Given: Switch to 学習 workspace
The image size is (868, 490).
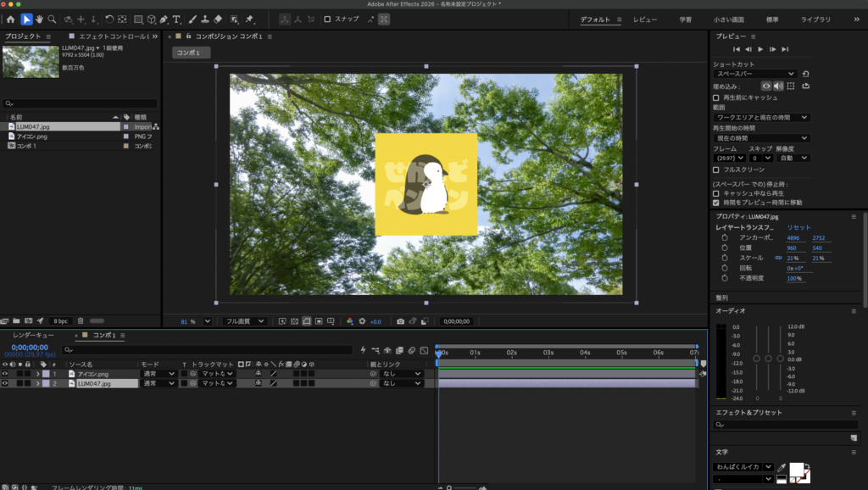Looking at the screenshot, I should coord(685,19).
